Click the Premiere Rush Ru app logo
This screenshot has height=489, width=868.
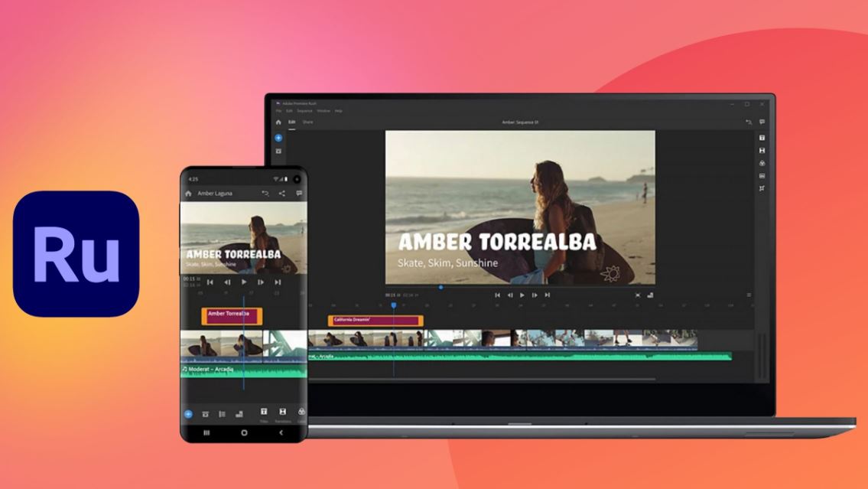click(76, 253)
